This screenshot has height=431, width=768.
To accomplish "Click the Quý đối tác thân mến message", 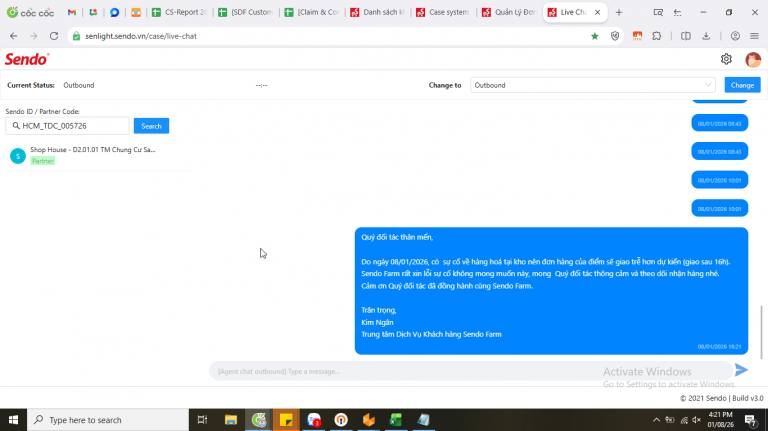I will [552, 291].
